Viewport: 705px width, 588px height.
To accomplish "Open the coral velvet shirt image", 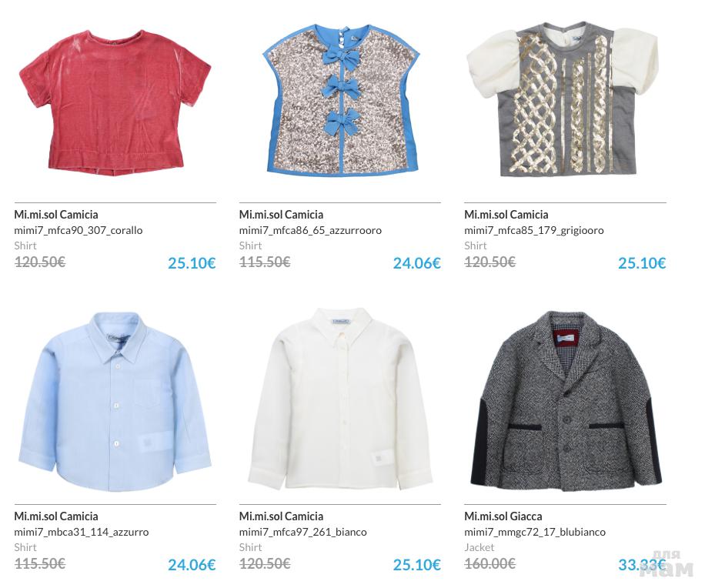I will (x=115, y=102).
